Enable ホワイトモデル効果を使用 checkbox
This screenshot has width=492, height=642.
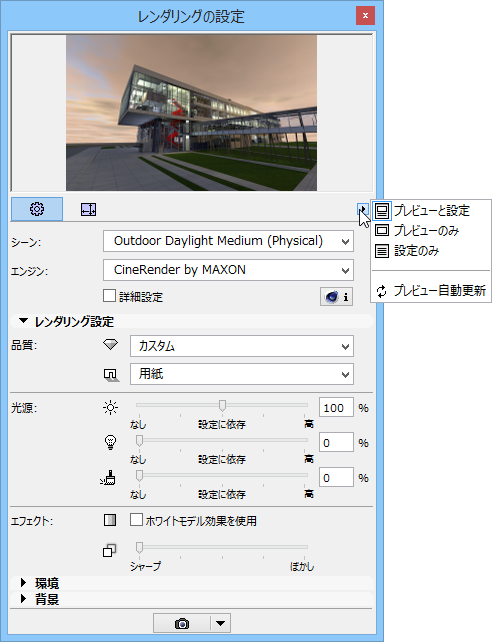(x=136, y=520)
